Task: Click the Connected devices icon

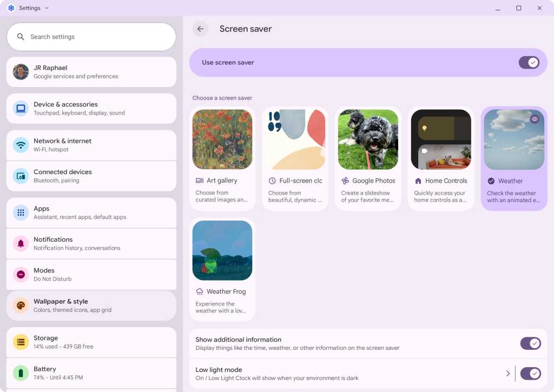Action: 21,176
